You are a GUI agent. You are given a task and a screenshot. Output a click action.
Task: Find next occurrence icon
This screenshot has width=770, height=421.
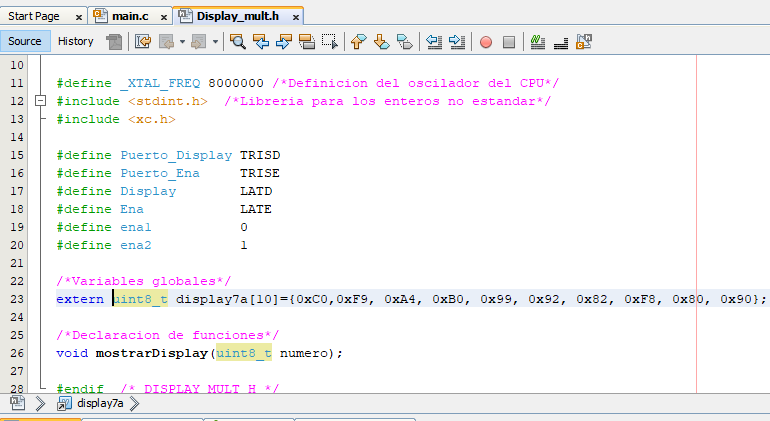(284, 42)
